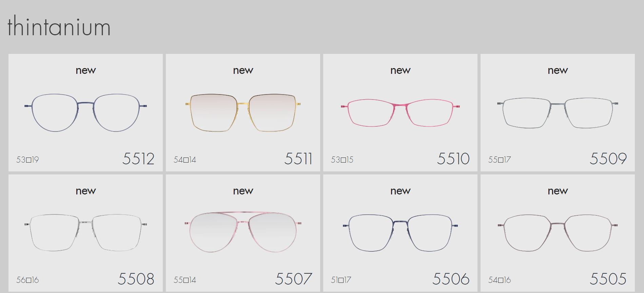Open model number 5510 label
Image resolution: width=644 pixels, height=293 pixels.
453,159
